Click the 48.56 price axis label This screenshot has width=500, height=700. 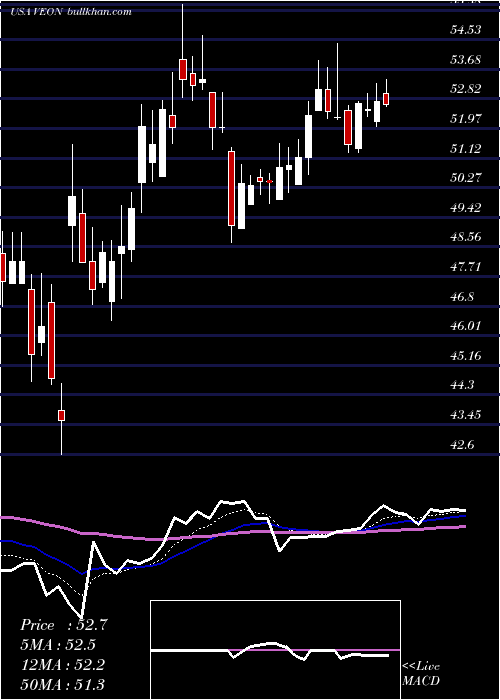tap(466, 237)
